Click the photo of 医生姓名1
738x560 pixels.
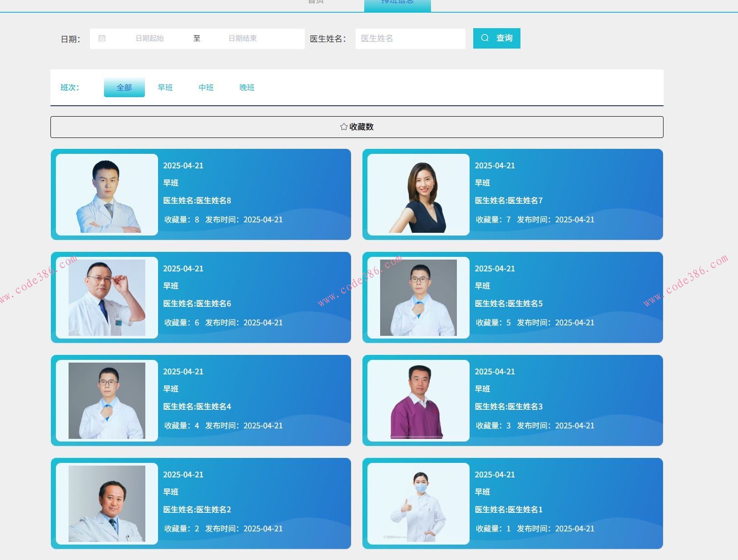tap(418, 504)
